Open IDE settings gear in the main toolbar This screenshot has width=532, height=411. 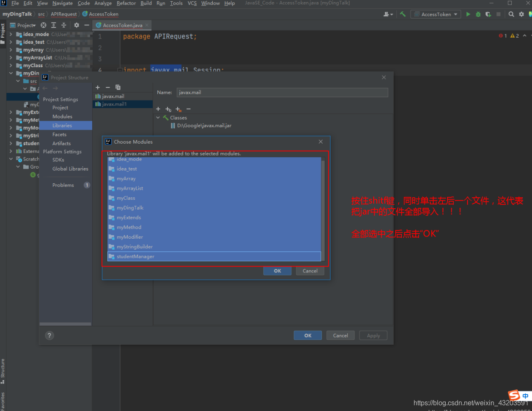click(x=521, y=14)
